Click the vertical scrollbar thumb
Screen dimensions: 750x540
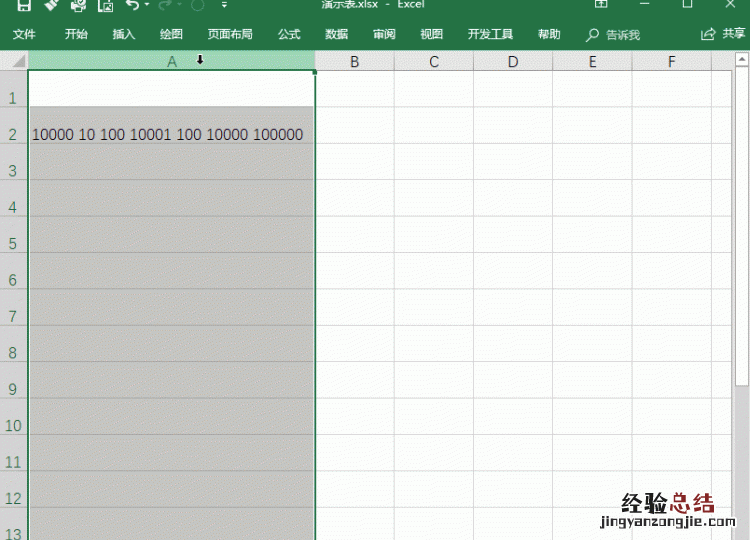pos(741,226)
